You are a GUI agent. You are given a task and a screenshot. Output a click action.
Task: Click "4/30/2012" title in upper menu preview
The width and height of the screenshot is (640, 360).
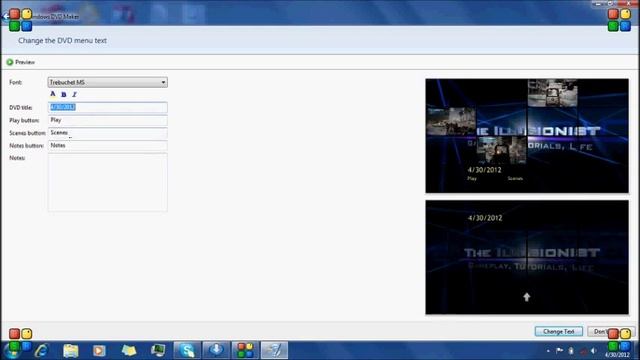point(484,170)
